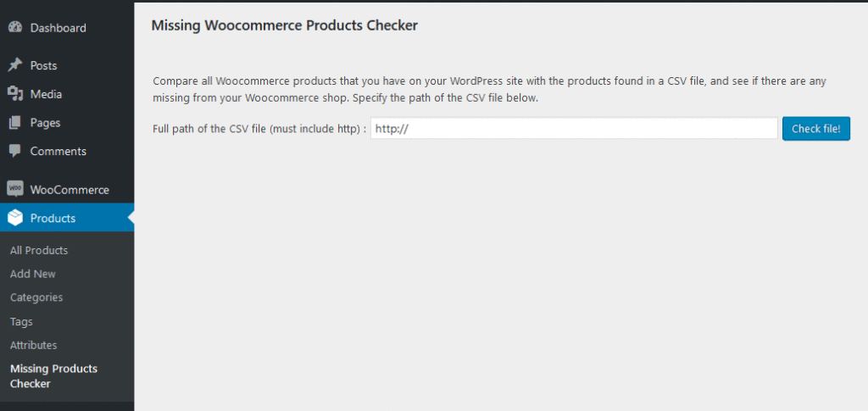Screen dimensions: 868x411
Task: Open the product Tags submenu
Action: coord(21,321)
